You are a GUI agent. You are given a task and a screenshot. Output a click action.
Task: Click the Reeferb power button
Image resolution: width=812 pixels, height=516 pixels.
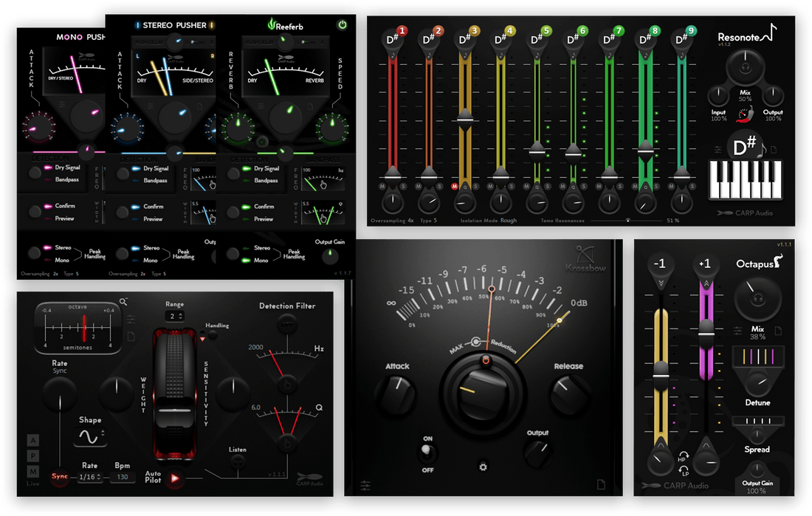(342, 25)
